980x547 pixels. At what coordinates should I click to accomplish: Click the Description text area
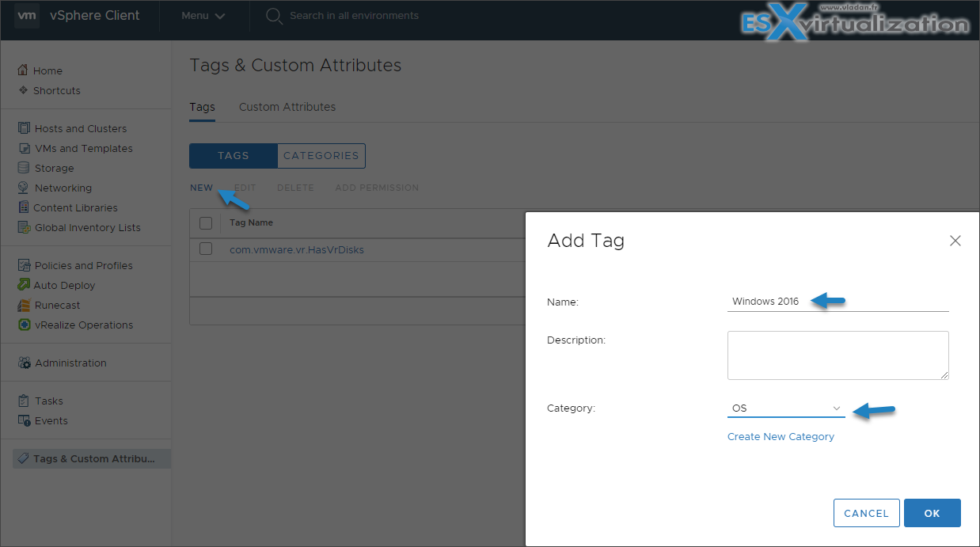coord(838,355)
